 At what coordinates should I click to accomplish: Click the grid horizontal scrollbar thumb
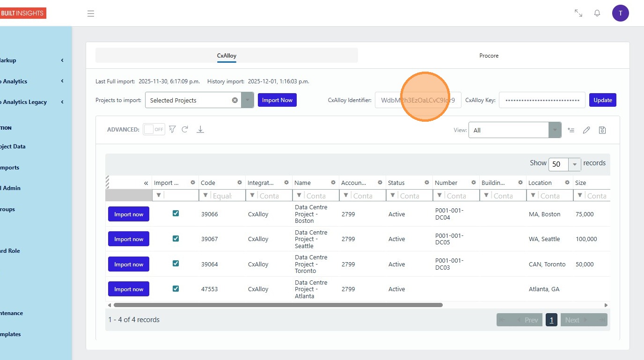(278, 305)
